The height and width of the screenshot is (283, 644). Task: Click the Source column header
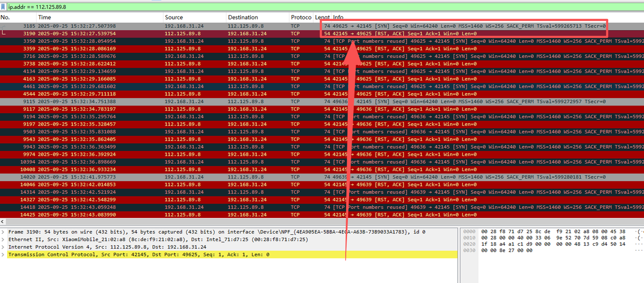191,18
